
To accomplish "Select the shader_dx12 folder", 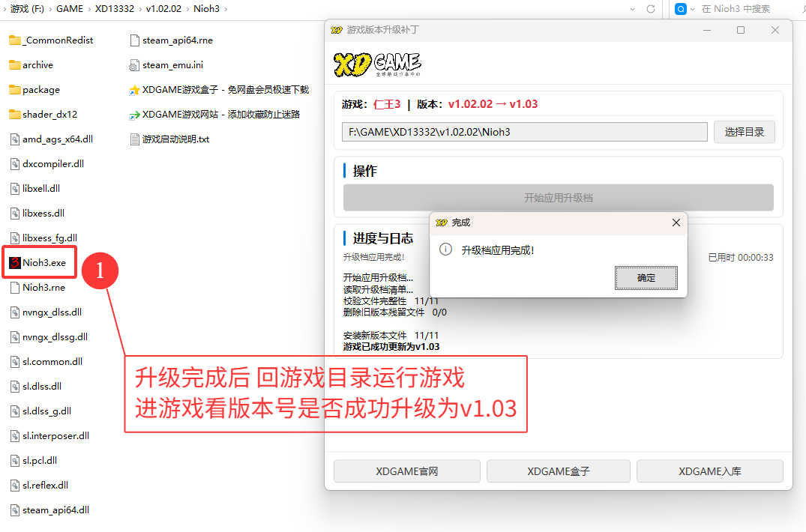I will 49,115.
